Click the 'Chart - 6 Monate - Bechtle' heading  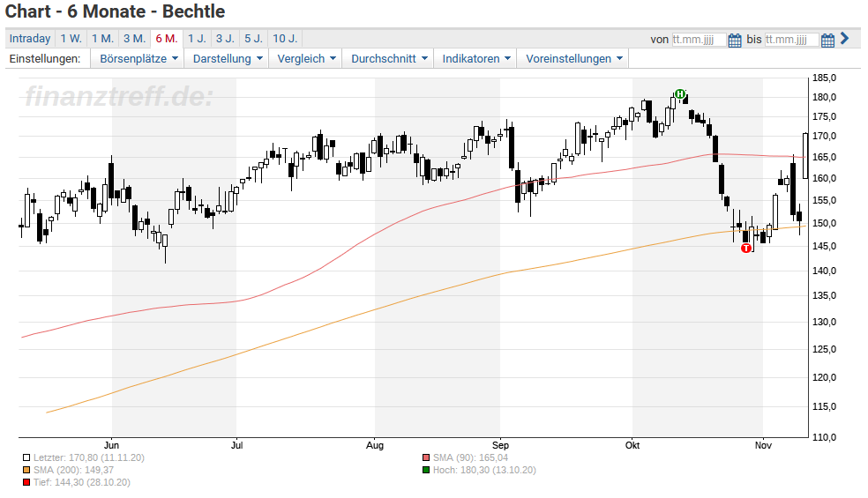point(116,11)
